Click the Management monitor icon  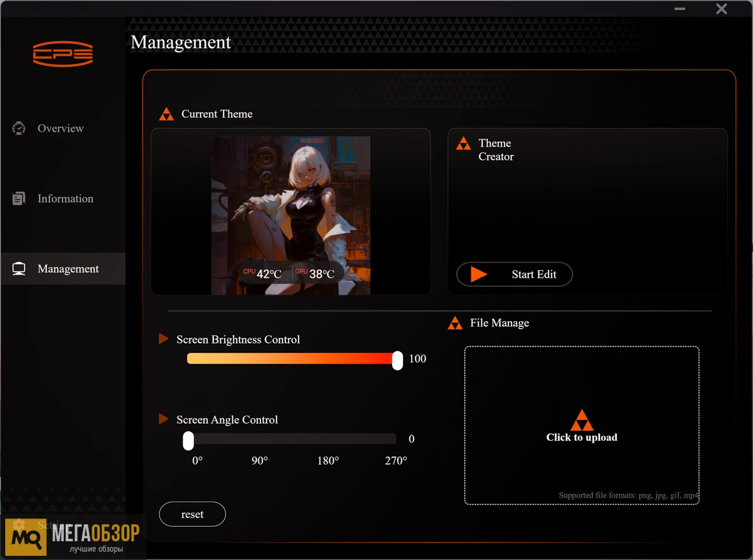(x=19, y=269)
